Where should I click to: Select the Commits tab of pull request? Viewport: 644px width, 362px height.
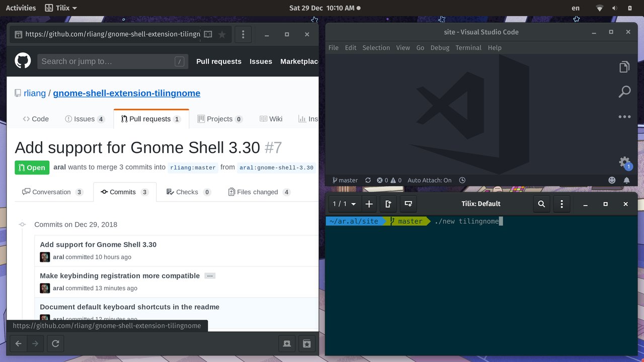(125, 192)
